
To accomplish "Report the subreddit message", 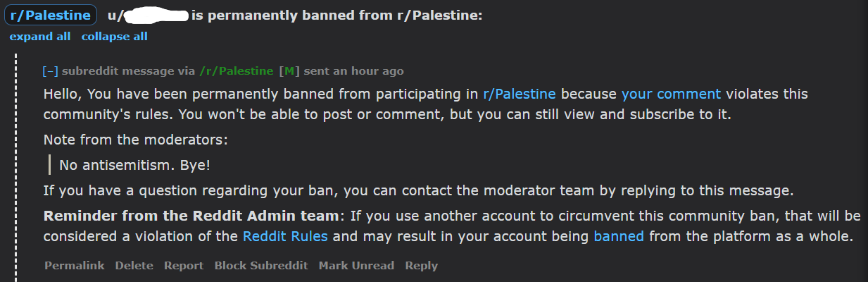I will click(x=184, y=266).
